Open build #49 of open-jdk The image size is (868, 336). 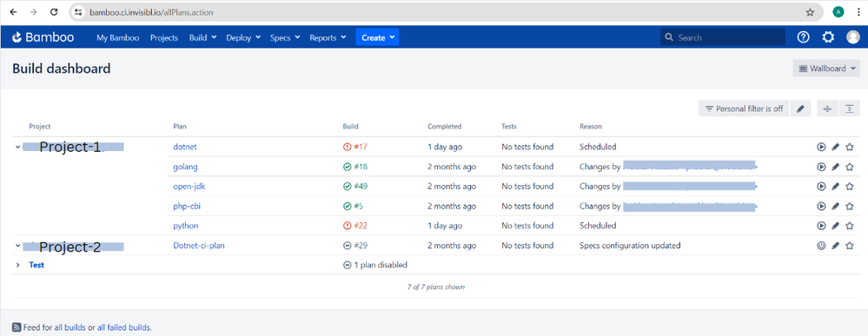coord(356,187)
